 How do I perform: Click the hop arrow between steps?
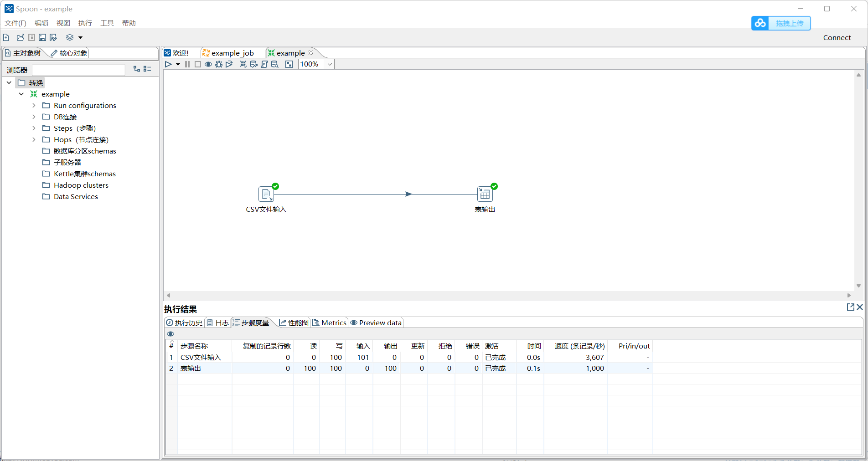coord(409,194)
